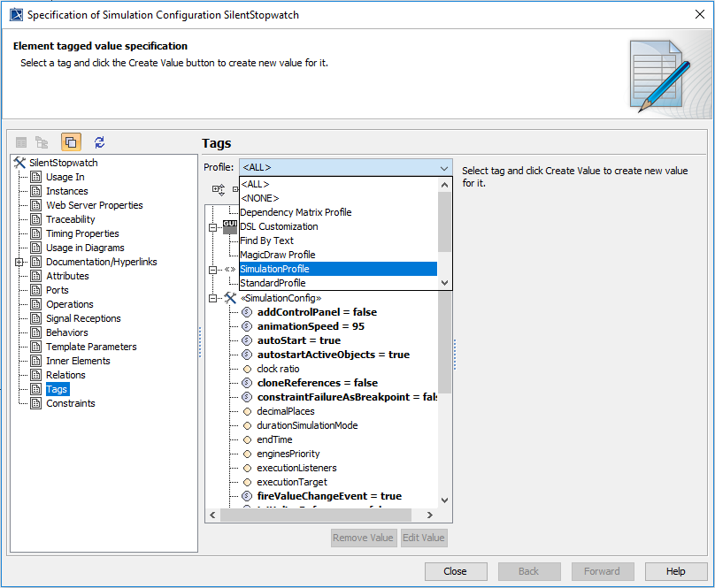Select the Tags tree item
This screenshot has height=588, width=715.
[57, 389]
